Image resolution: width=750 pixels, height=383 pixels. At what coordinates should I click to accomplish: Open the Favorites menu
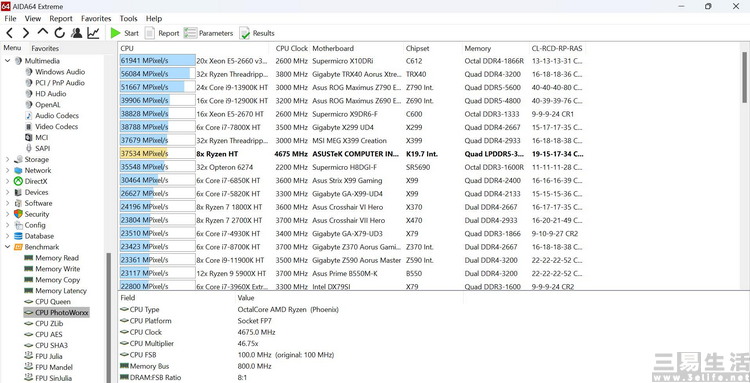click(x=96, y=19)
